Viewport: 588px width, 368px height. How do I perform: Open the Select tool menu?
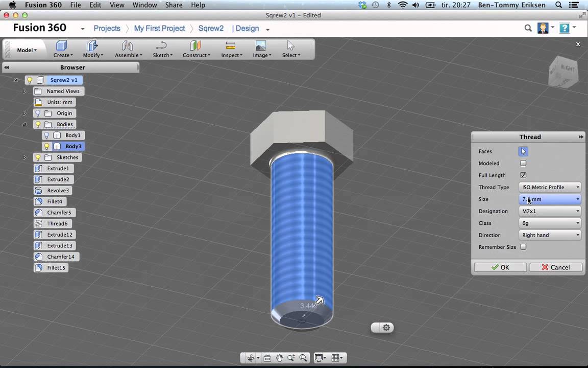point(291,49)
